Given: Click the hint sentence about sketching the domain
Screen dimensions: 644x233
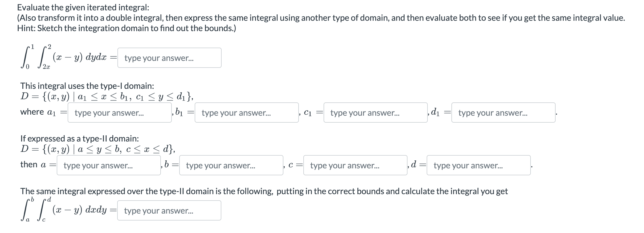Looking at the screenshot, I should coord(127,28).
